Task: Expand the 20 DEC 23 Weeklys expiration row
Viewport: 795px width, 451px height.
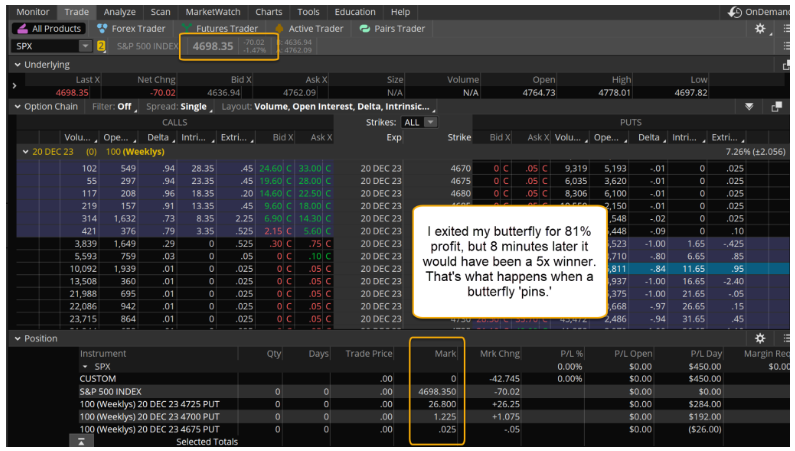Action: pyautogui.click(x=24, y=151)
